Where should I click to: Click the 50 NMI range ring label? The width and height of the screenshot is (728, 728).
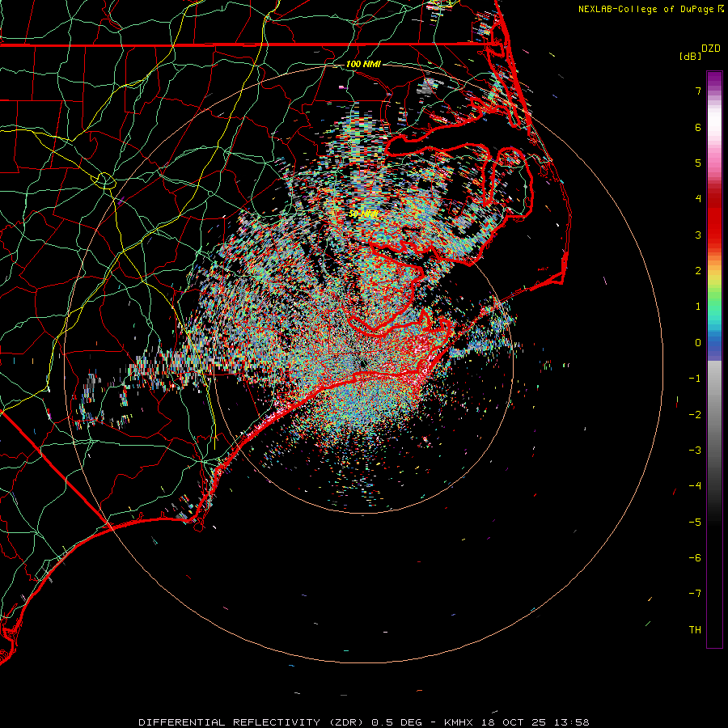[x=363, y=214]
